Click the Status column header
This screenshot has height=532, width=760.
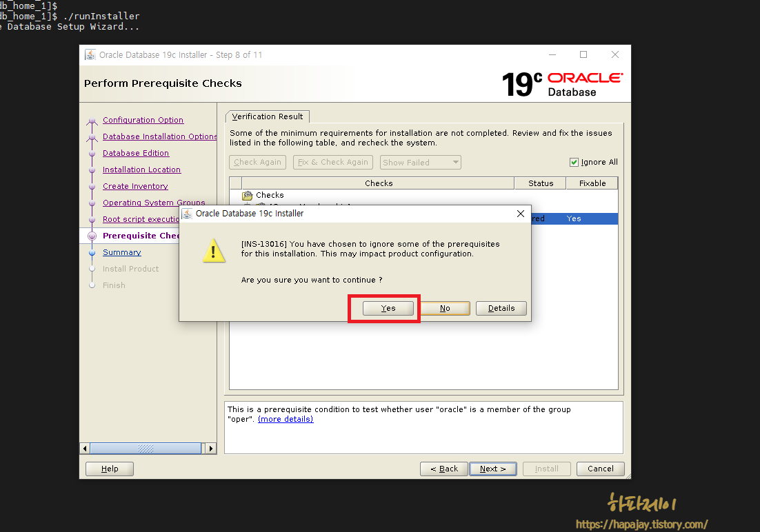[541, 183]
